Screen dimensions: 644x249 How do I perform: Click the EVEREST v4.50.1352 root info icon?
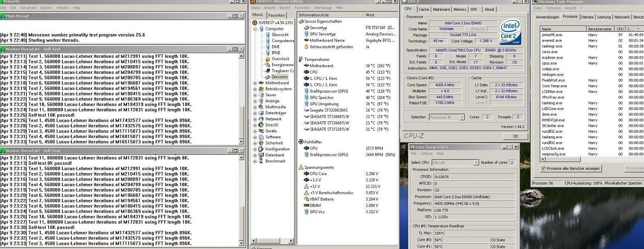pos(255,23)
